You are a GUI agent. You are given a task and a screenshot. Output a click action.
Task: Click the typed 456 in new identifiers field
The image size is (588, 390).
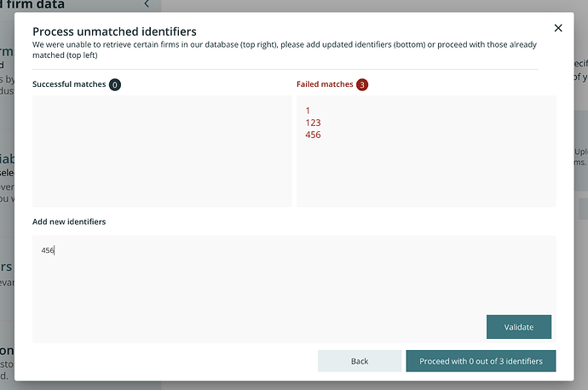click(48, 250)
